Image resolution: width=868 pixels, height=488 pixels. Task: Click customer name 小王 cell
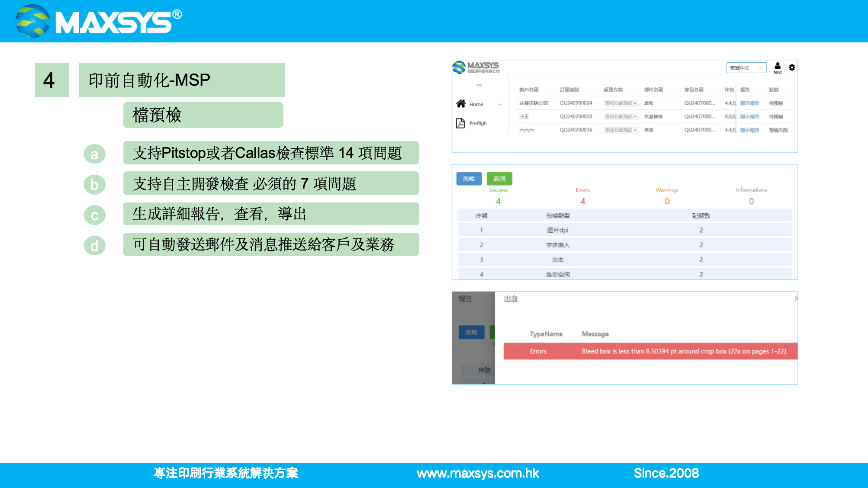click(524, 117)
